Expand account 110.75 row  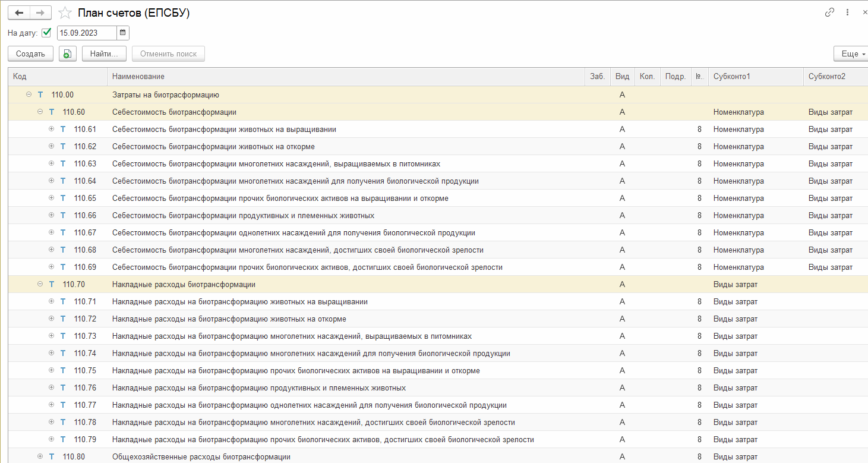pyautogui.click(x=51, y=370)
